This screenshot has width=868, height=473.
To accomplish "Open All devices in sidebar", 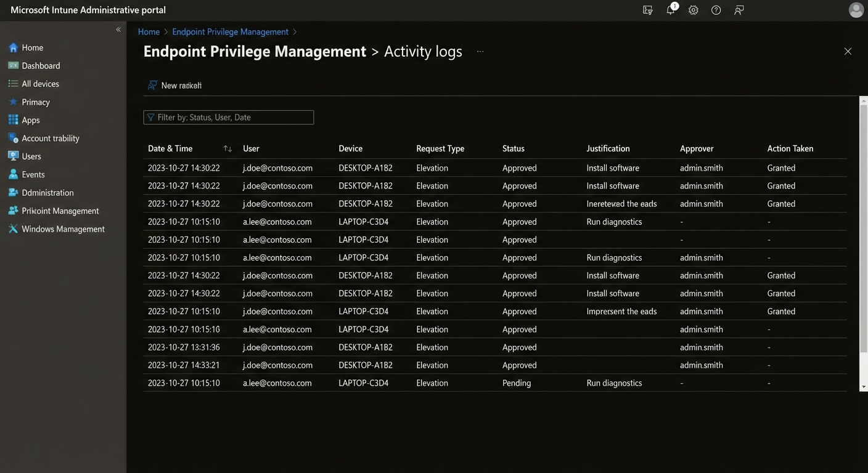I will click(x=40, y=84).
